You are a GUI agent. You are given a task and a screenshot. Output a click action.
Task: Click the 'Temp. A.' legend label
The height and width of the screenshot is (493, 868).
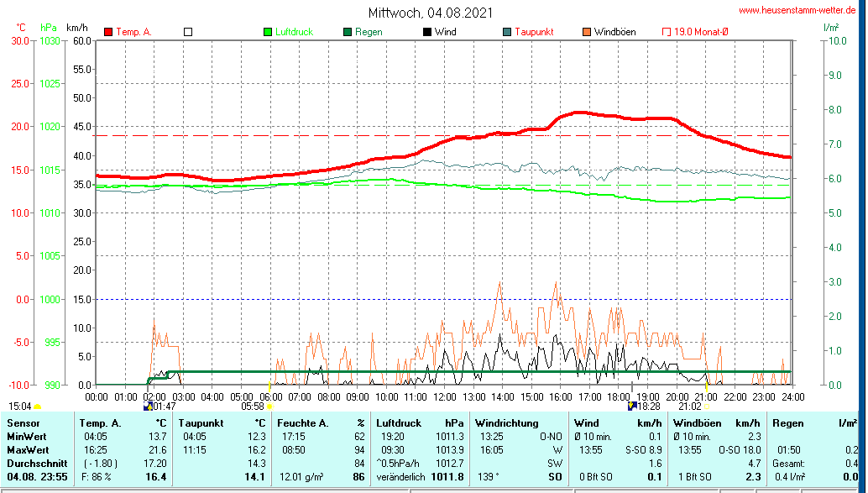[x=134, y=32]
